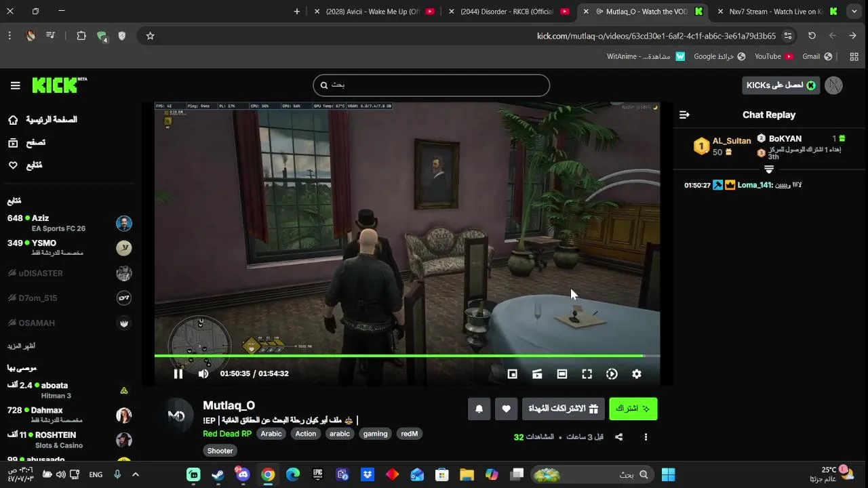Switch to Disorder - RKCB tab
868x488 pixels.
pos(509,12)
